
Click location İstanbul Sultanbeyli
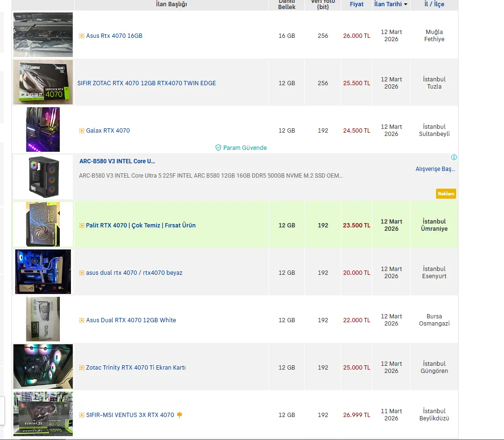tap(434, 130)
